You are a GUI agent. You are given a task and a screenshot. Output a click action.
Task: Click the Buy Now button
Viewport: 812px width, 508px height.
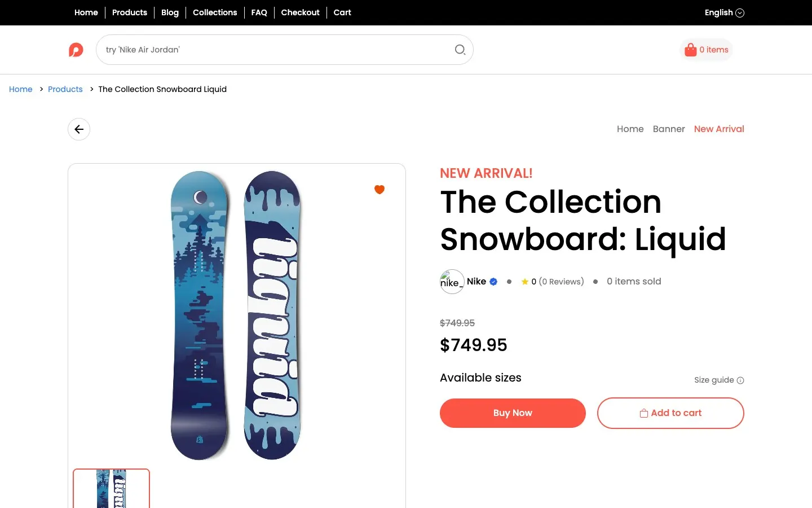click(513, 413)
